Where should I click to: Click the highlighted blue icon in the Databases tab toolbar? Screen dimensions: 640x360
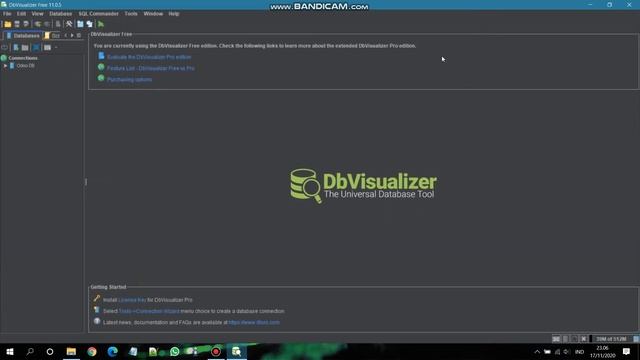(x=36, y=47)
